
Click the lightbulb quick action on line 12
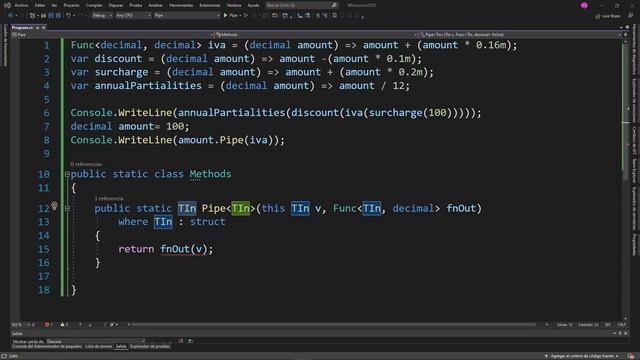click(54, 205)
